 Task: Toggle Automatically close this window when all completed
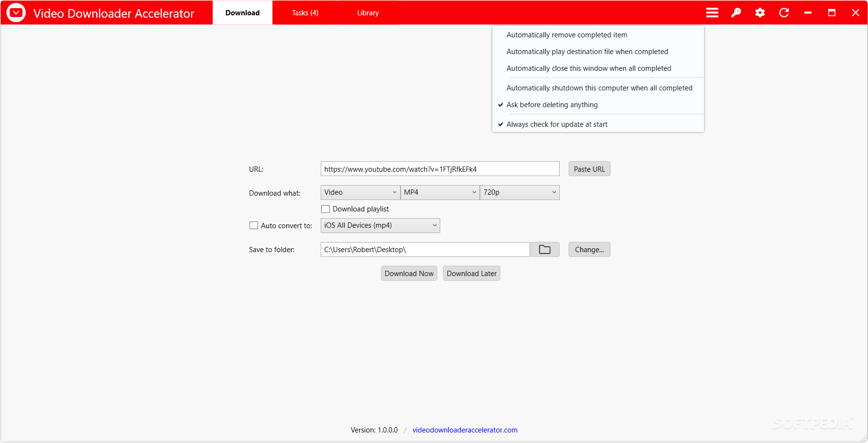click(x=598, y=68)
